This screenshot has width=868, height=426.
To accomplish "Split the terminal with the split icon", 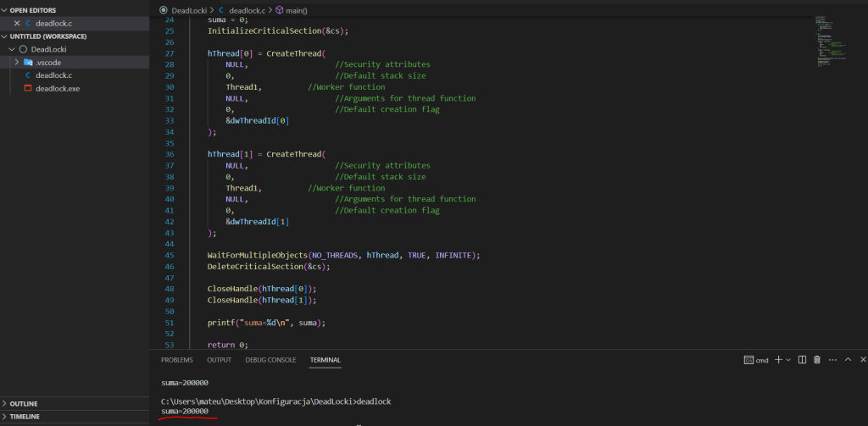I will tap(802, 360).
